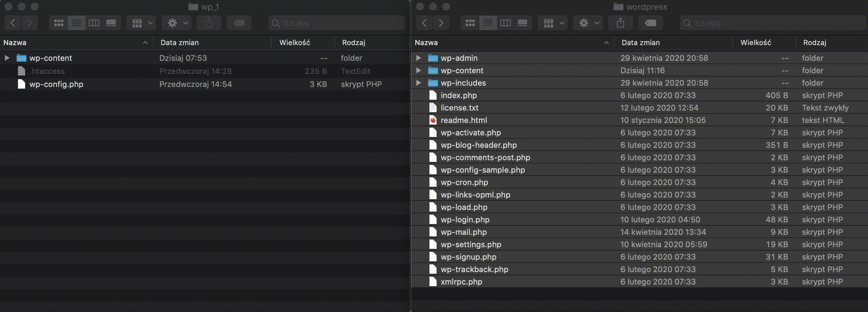Select wp-trackback.php file

pyautogui.click(x=639, y=269)
